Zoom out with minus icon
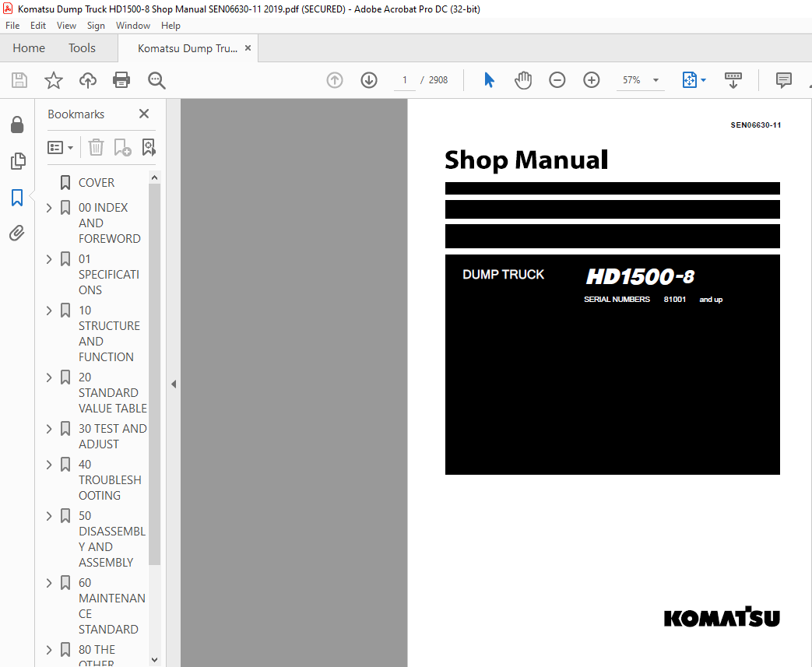Screen dimensions: 812x667 [557, 80]
